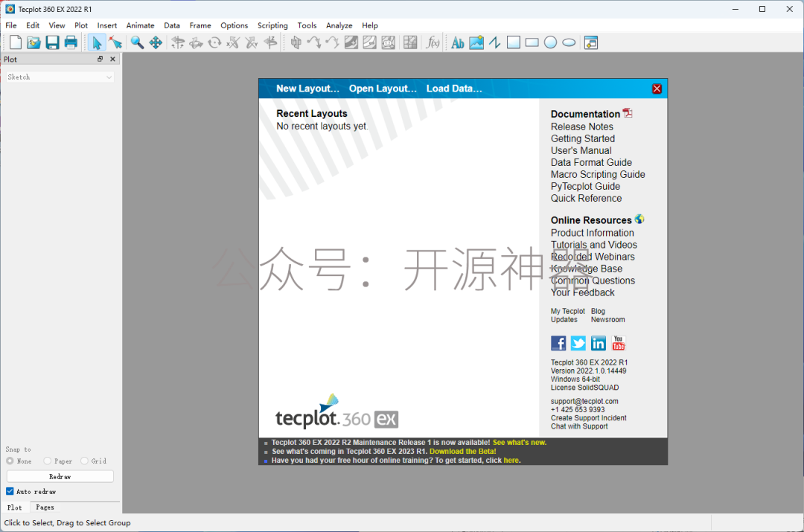Close the Plot sidebar panel
The image size is (804, 532).
113,59
